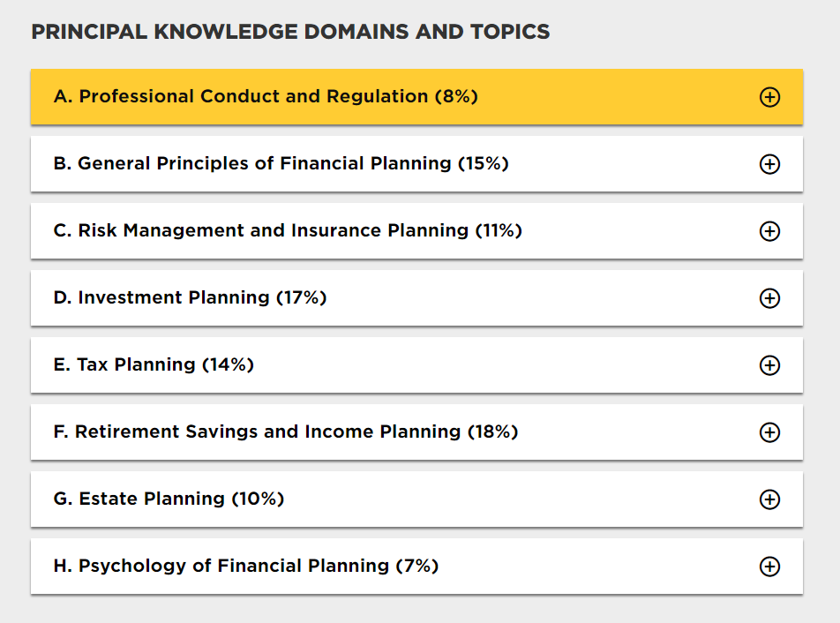Expand the 'E. Tax Planning' title text
This screenshot has height=623, width=840.
(154, 364)
